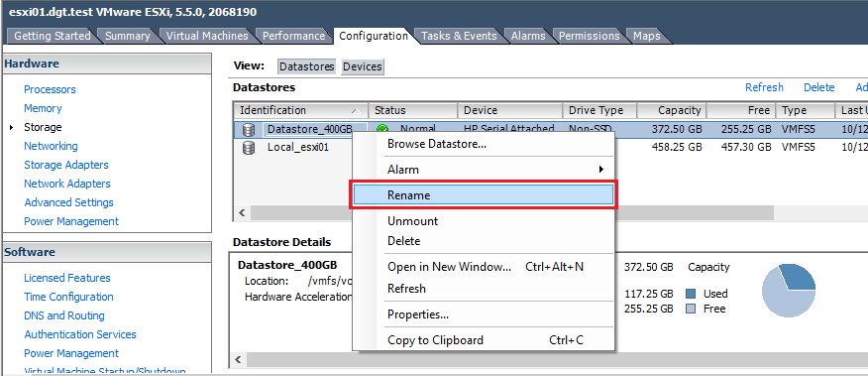Open the Tasks & Events tab
Screen dimensions: 868x376
(x=459, y=36)
